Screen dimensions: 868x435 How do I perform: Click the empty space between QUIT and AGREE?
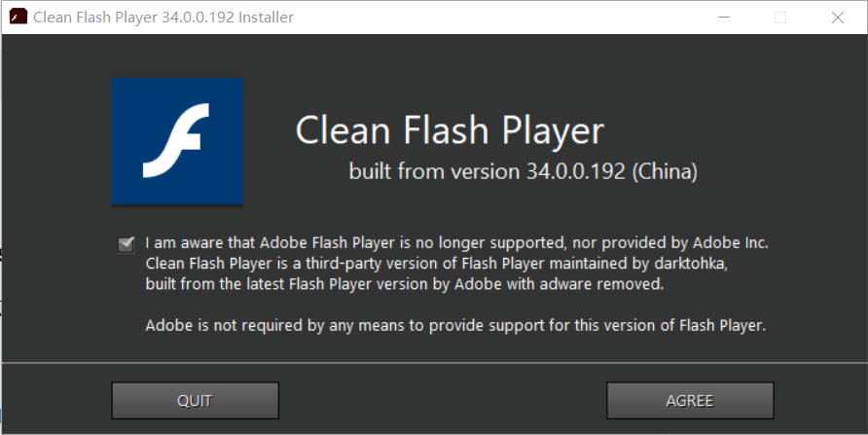point(443,400)
